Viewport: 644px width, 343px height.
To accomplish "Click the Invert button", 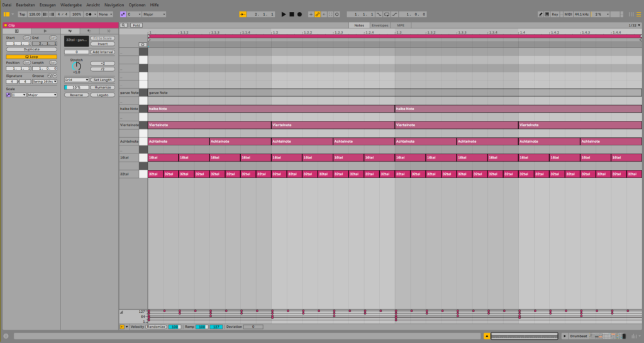I will coord(103,44).
